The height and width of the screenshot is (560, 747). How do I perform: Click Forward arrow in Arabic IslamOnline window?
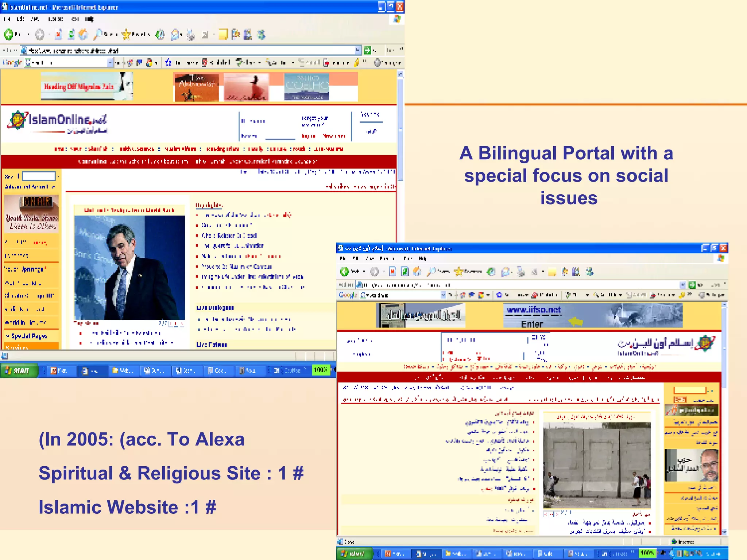374,272
